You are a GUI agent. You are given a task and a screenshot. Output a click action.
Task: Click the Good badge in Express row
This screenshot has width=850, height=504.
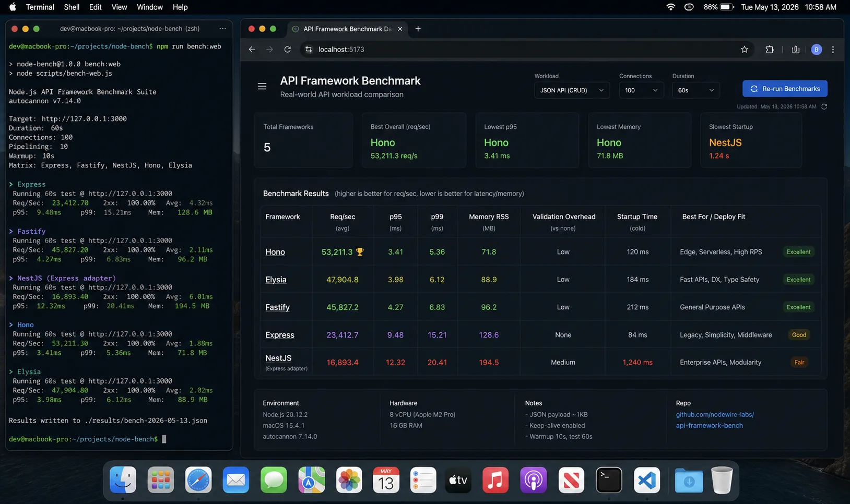click(799, 335)
